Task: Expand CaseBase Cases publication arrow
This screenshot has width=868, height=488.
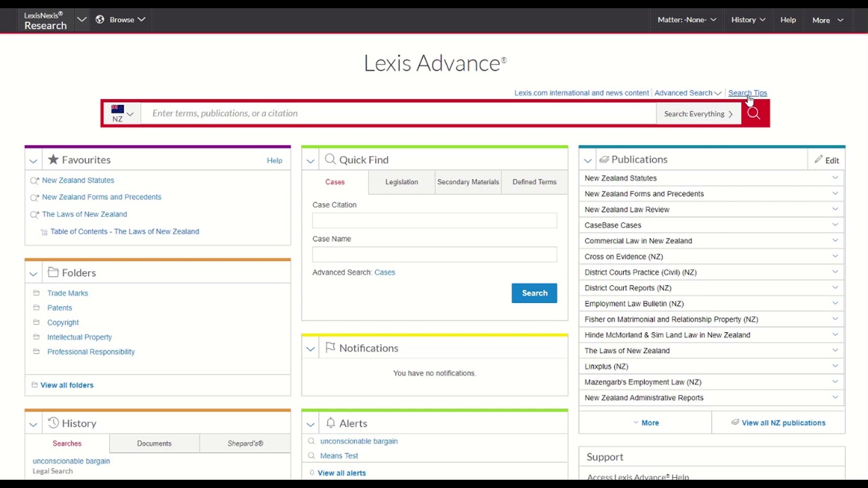Action: (x=835, y=225)
